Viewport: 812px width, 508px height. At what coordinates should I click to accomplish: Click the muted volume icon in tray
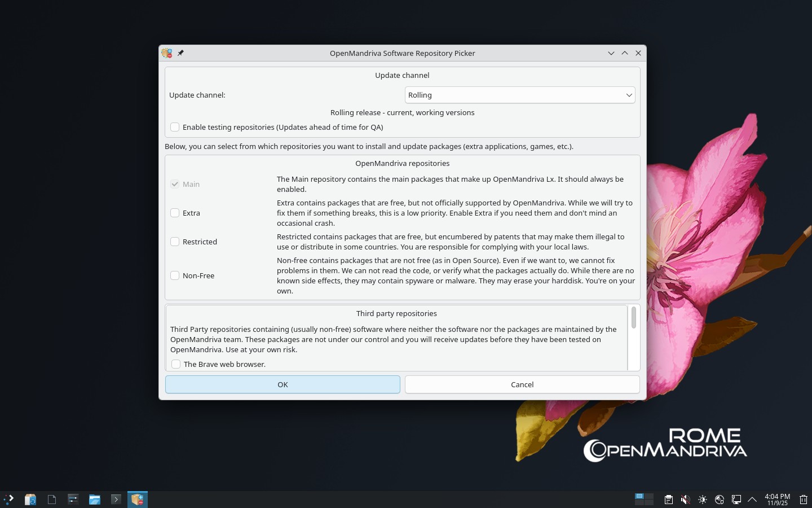[685, 499]
